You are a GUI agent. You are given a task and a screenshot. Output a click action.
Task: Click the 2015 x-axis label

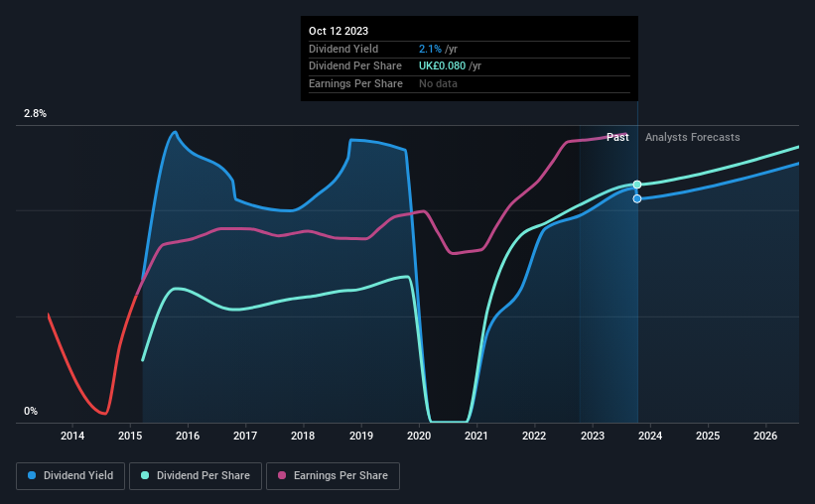(130, 436)
